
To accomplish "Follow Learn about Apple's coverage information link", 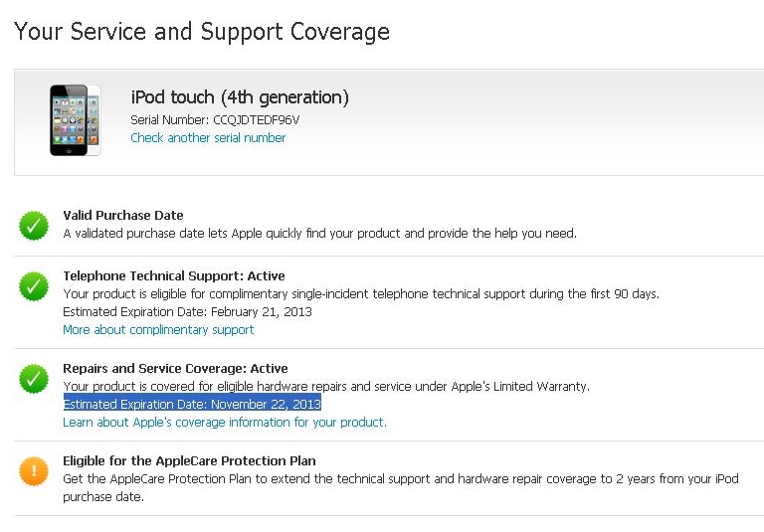I will (225, 423).
